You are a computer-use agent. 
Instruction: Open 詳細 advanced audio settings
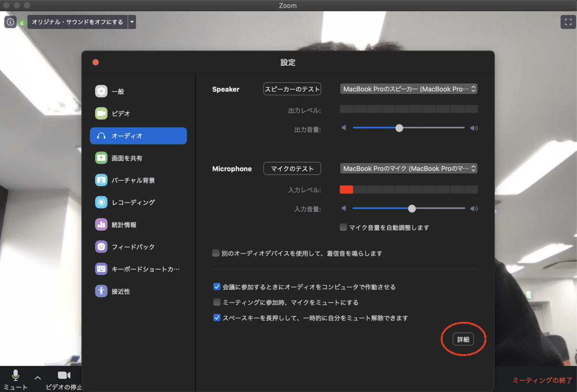463,339
